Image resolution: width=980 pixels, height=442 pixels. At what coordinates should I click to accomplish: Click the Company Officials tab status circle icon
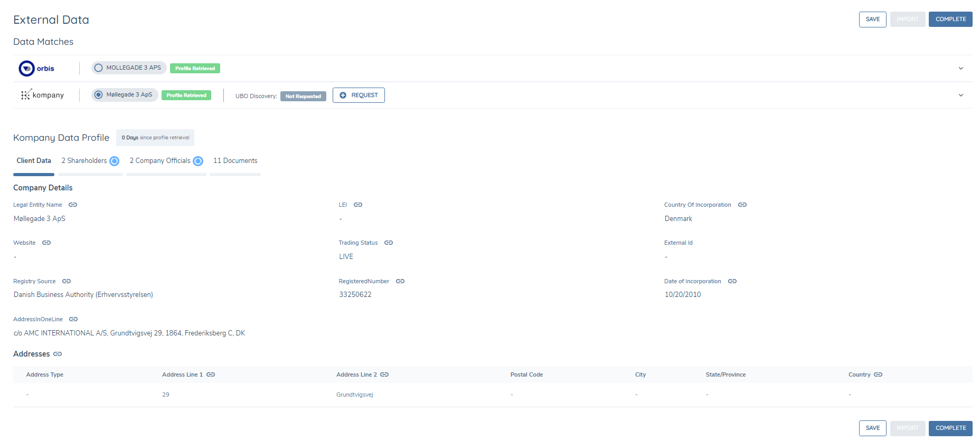point(198,161)
